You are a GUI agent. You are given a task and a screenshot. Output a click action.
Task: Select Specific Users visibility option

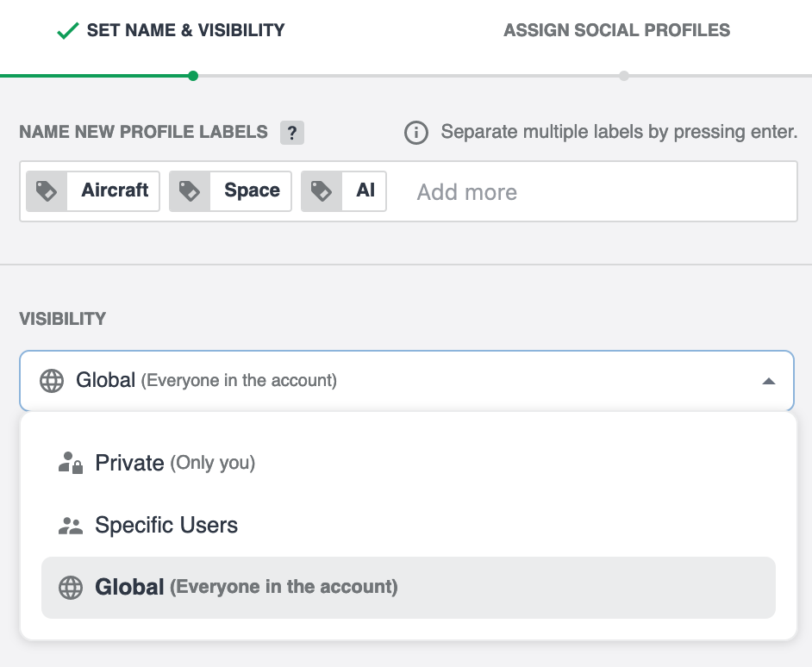[166, 526]
